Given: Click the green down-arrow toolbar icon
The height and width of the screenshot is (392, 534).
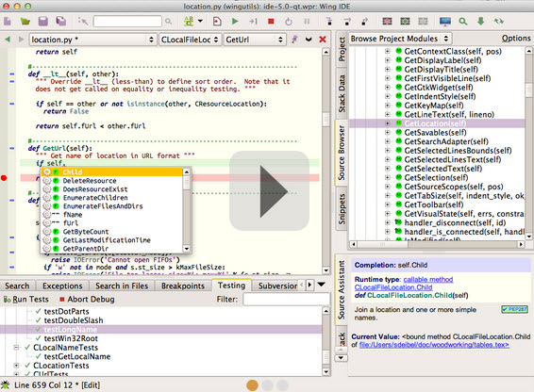Looking at the screenshot, I should [x=480, y=21].
